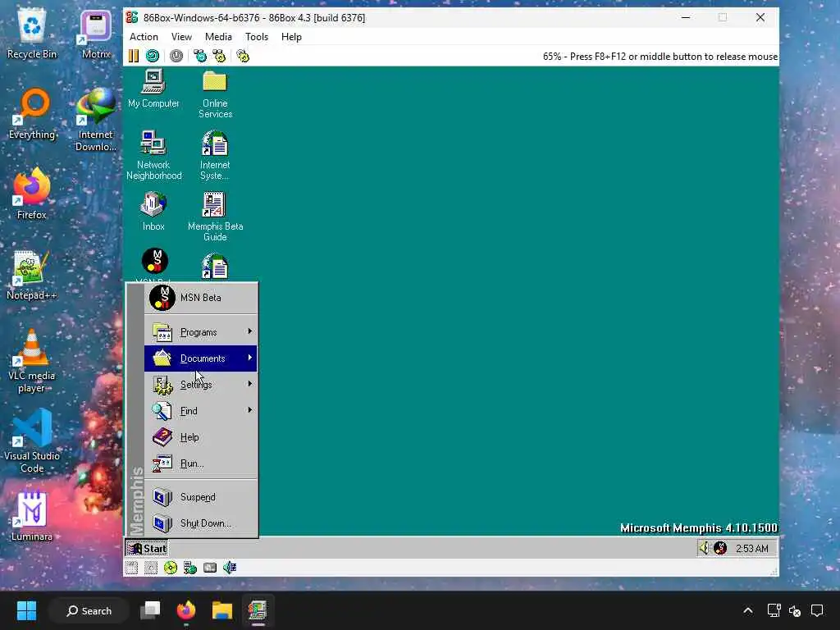Open Task View on Windows taskbar
The height and width of the screenshot is (630, 840).
pos(150,610)
